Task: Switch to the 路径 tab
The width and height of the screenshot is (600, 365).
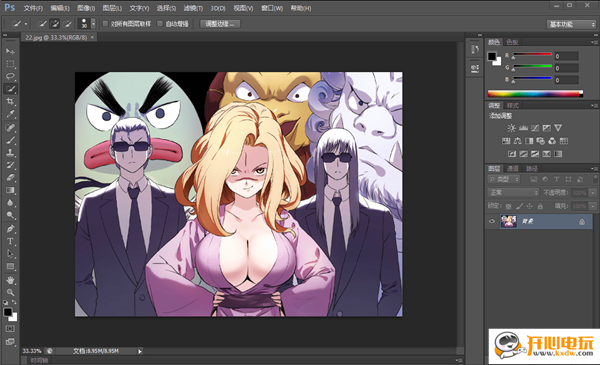Action: 532,169
